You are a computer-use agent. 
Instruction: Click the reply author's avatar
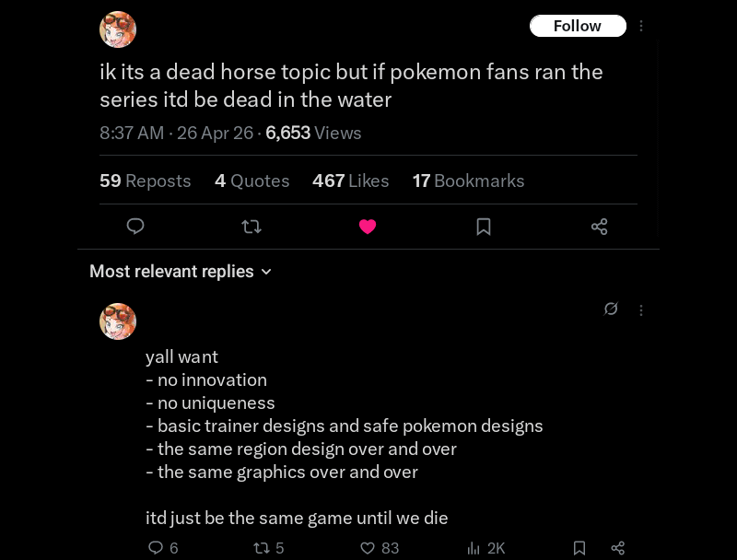[118, 321]
